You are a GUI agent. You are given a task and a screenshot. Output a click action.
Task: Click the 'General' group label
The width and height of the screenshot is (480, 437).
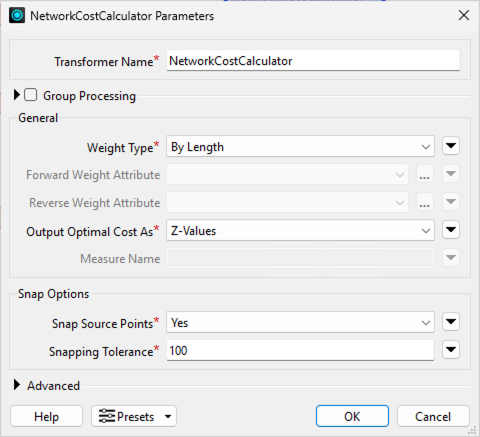coord(38,118)
